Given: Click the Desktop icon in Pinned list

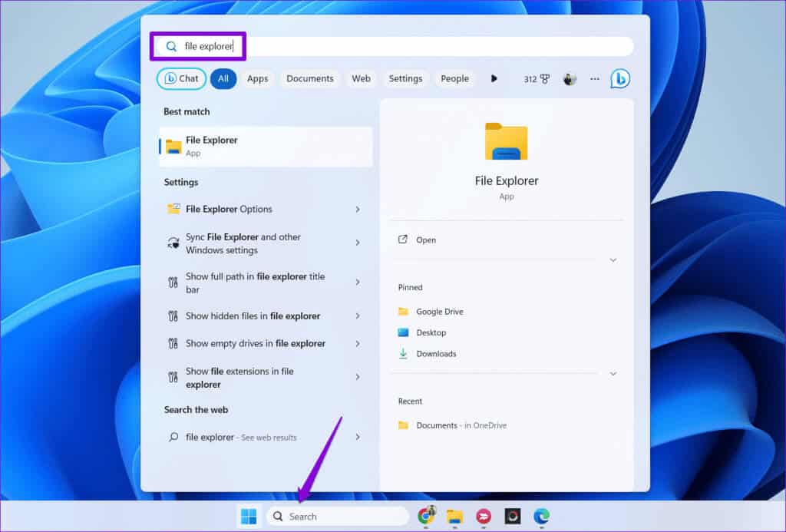Looking at the screenshot, I should (x=403, y=332).
